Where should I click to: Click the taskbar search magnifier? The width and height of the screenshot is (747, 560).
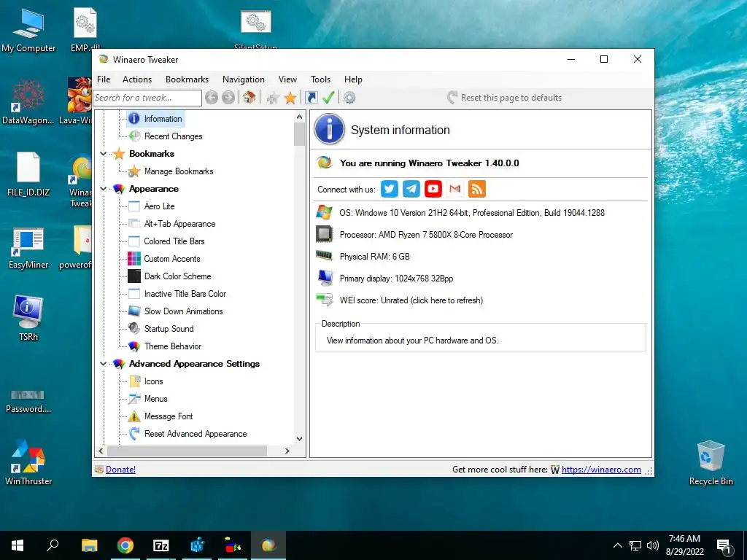[x=53, y=545]
